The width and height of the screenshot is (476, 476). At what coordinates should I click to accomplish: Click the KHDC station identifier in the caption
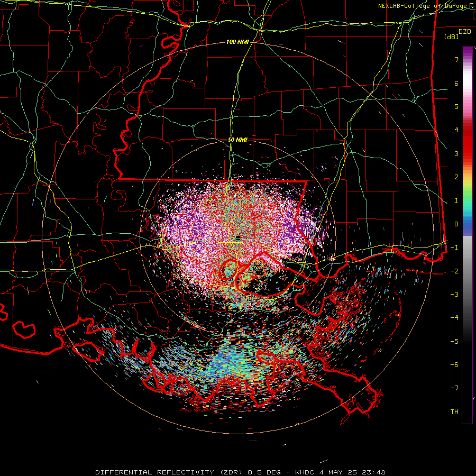coord(305,472)
